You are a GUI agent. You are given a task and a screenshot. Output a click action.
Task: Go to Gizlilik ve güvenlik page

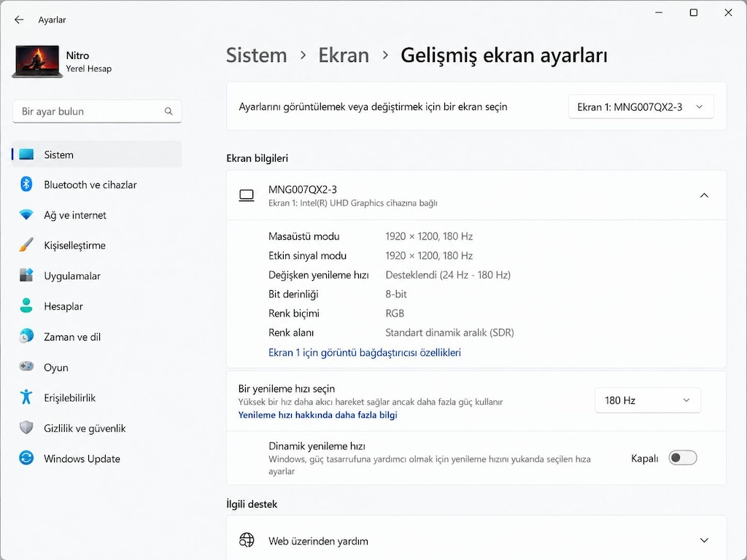coord(85,429)
